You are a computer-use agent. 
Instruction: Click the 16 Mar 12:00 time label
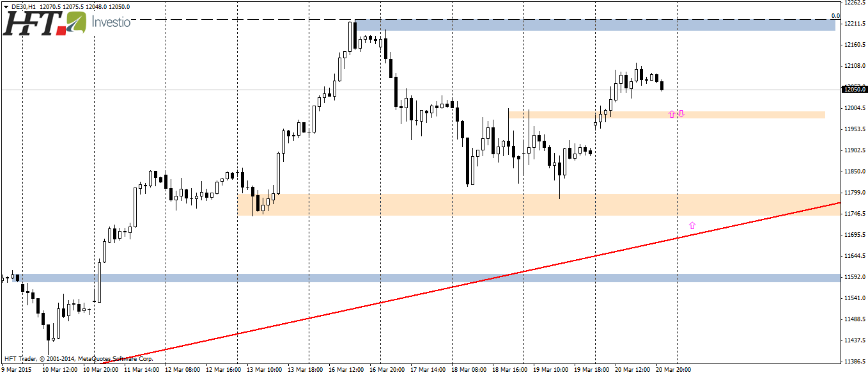pos(346,370)
